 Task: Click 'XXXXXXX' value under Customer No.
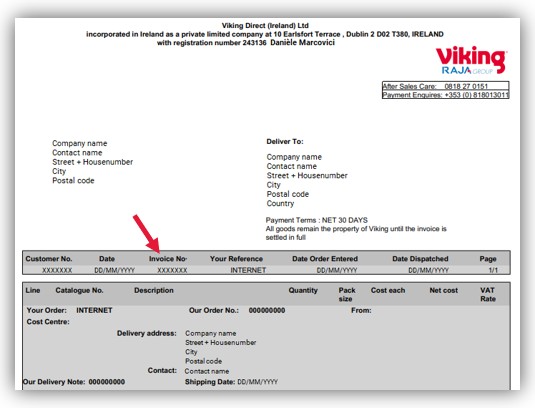click(57, 270)
